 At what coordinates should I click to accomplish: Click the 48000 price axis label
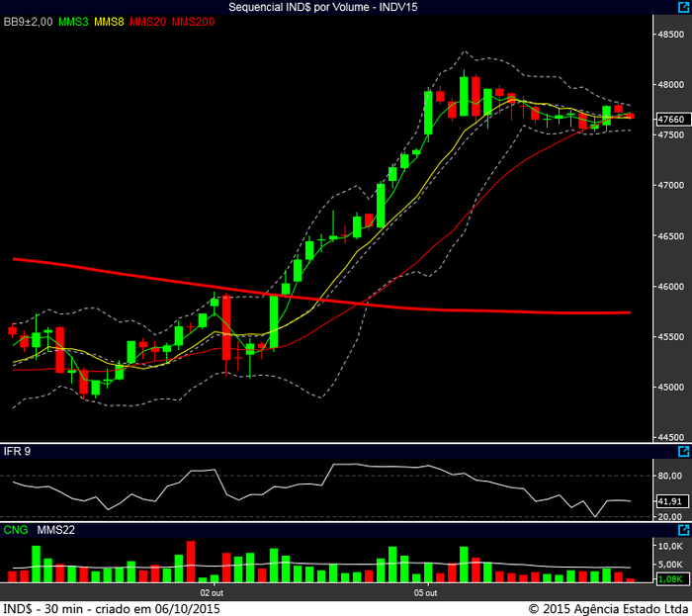click(672, 84)
